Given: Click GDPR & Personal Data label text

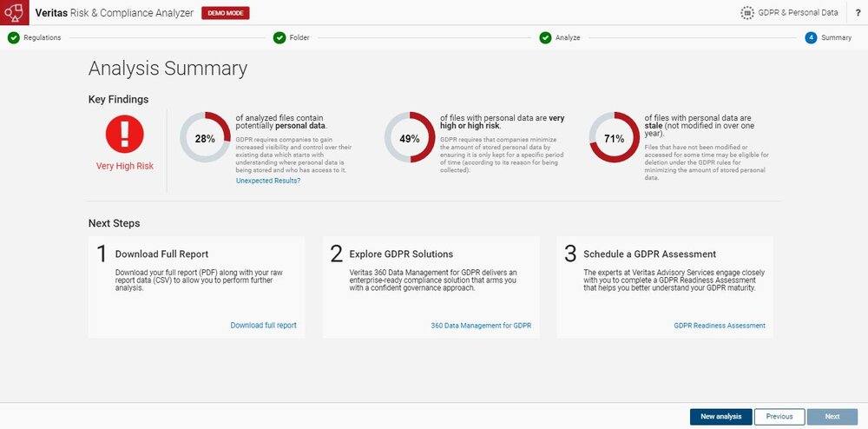Looking at the screenshot, I should (x=799, y=13).
